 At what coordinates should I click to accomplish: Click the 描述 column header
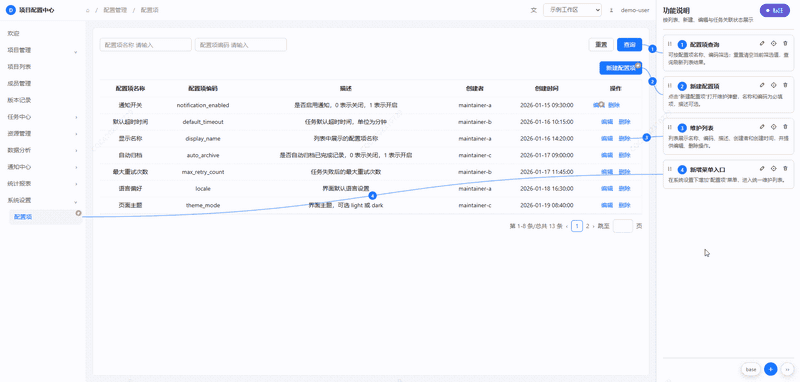tap(345, 88)
